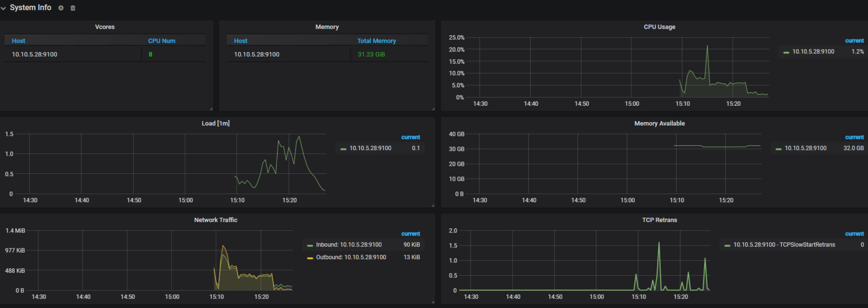Image resolution: width=868 pixels, height=308 pixels.
Task: Toggle the Outbound series in Network Traffic legend
Action: click(x=350, y=257)
